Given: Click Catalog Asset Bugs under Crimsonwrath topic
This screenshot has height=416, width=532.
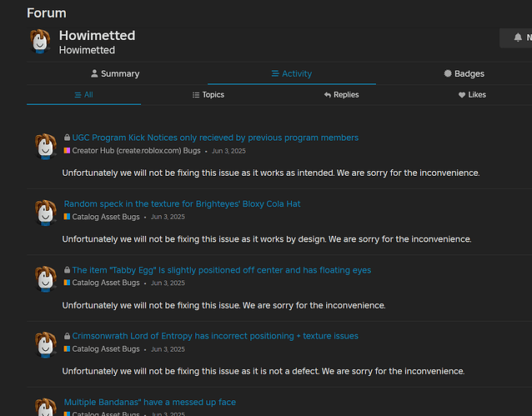Looking at the screenshot, I should click(106, 348).
